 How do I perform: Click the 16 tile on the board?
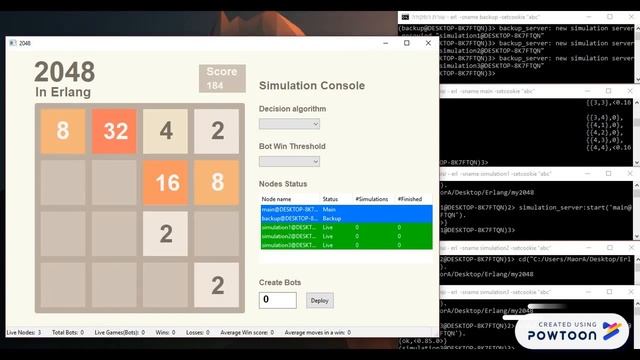point(165,182)
